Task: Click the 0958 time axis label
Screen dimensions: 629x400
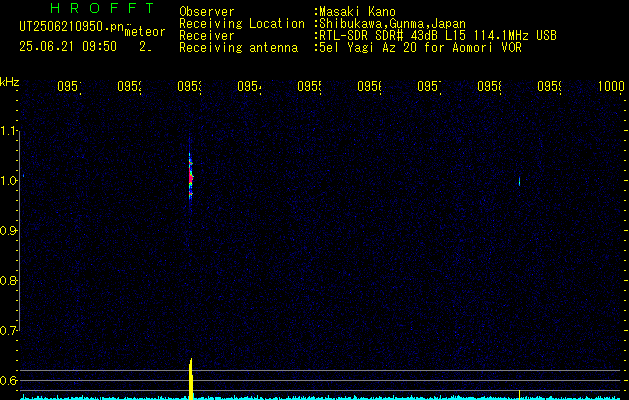Action: coord(489,86)
